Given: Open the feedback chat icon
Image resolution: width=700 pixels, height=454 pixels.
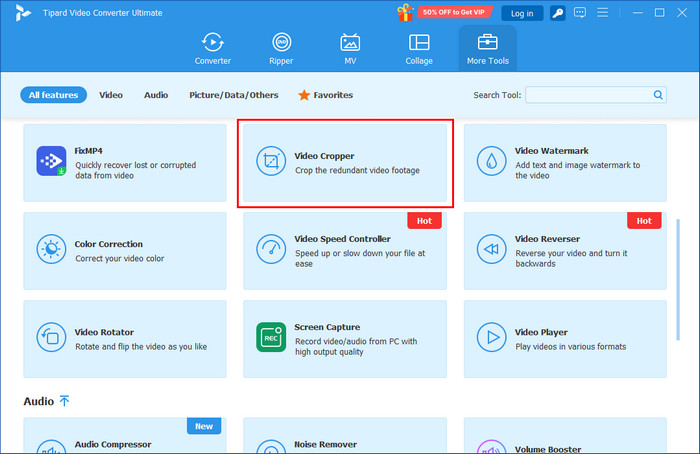Looking at the screenshot, I should click(x=580, y=12).
